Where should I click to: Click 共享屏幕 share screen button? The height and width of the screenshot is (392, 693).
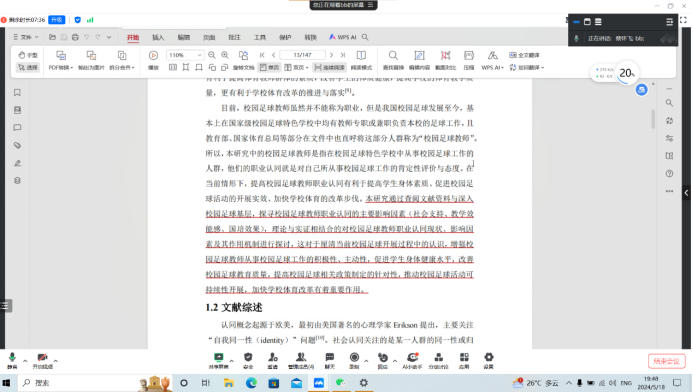[218, 361]
